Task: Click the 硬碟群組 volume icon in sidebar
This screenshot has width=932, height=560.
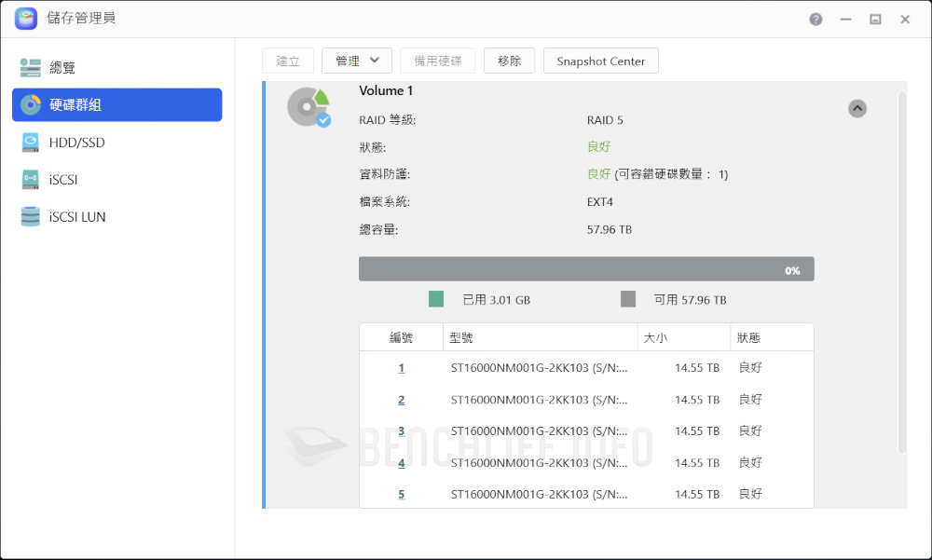Action: (31, 104)
